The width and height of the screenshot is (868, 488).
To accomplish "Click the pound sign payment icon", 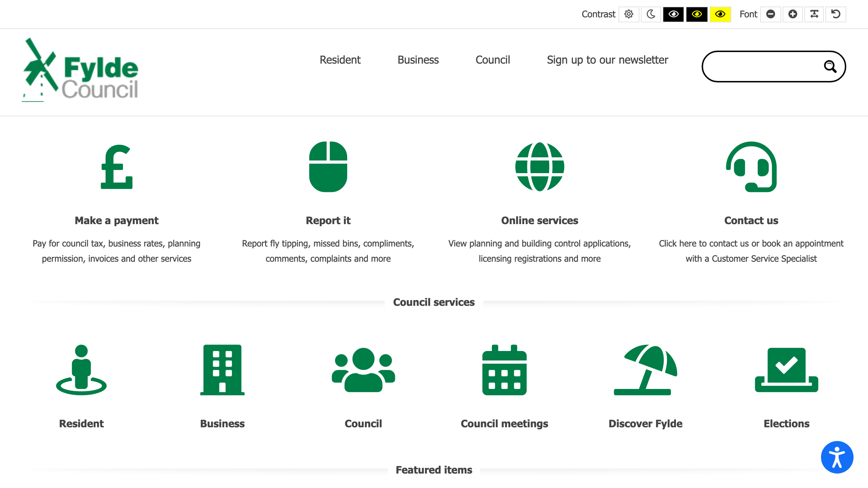I will pos(116,167).
